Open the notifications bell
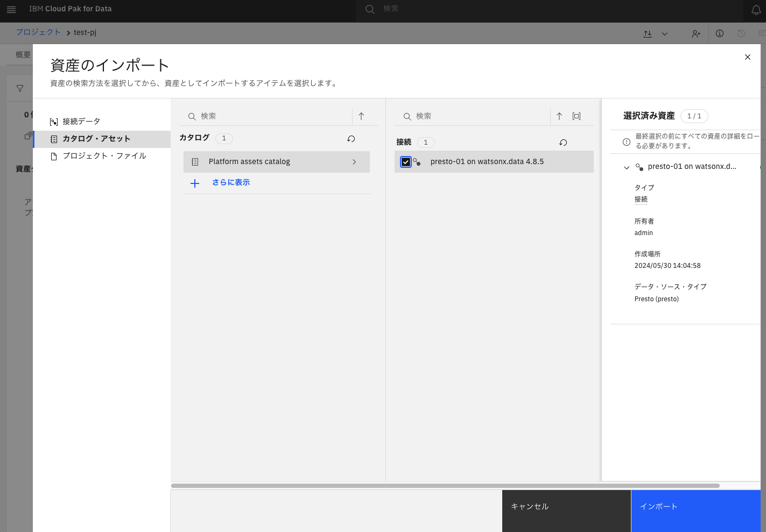The image size is (766, 532). (755, 9)
